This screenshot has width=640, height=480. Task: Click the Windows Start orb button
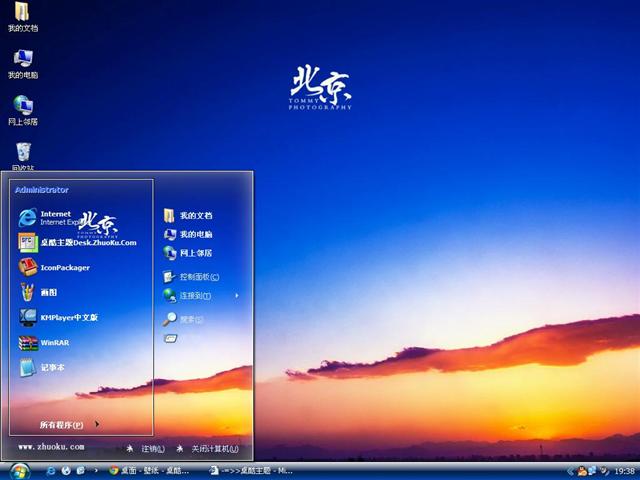[x=20, y=471]
